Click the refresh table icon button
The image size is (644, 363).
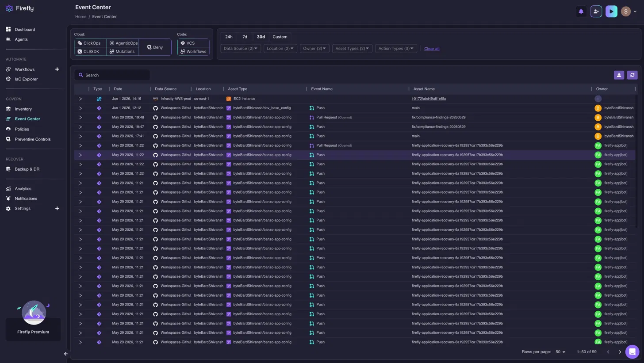pyautogui.click(x=632, y=75)
